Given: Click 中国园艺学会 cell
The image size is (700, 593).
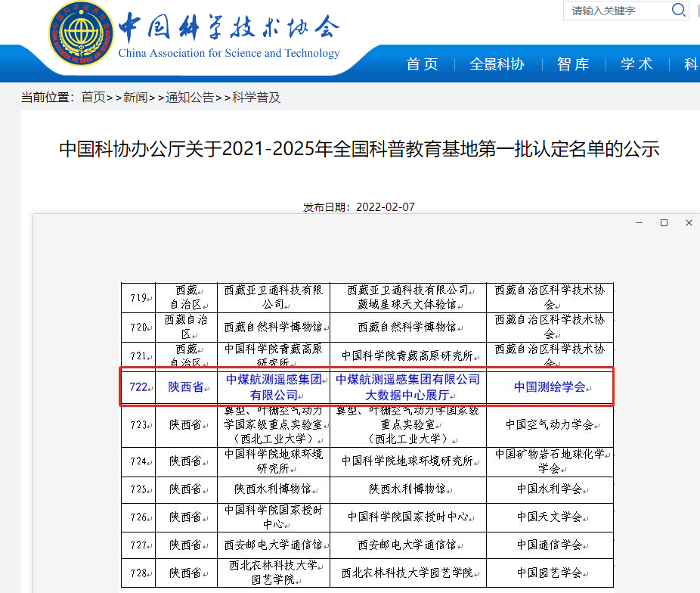Looking at the screenshot, I should tap(550, 573).
